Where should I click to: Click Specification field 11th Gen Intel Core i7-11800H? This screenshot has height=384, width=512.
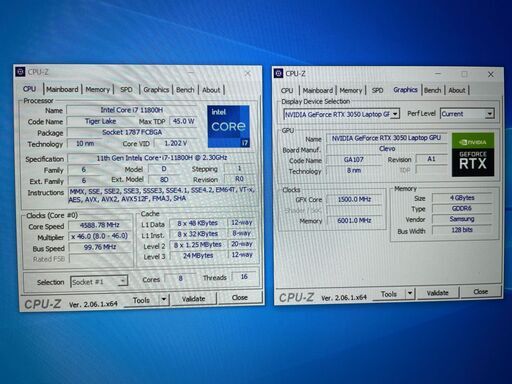(161, 158)
